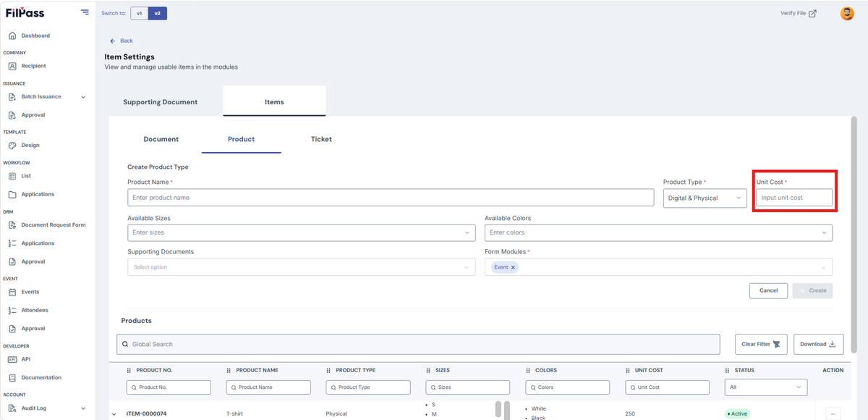Click the Create button
This screenshot has height=420, width=868.
(x=812, y=290)
